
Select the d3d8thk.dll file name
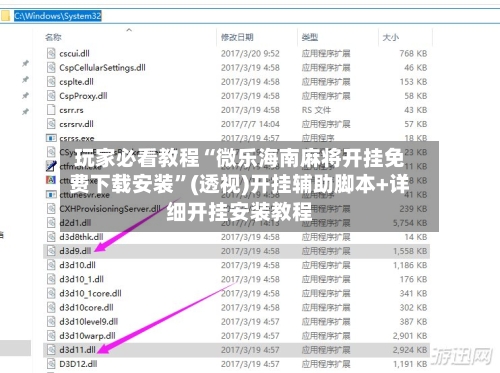point(81,237)
